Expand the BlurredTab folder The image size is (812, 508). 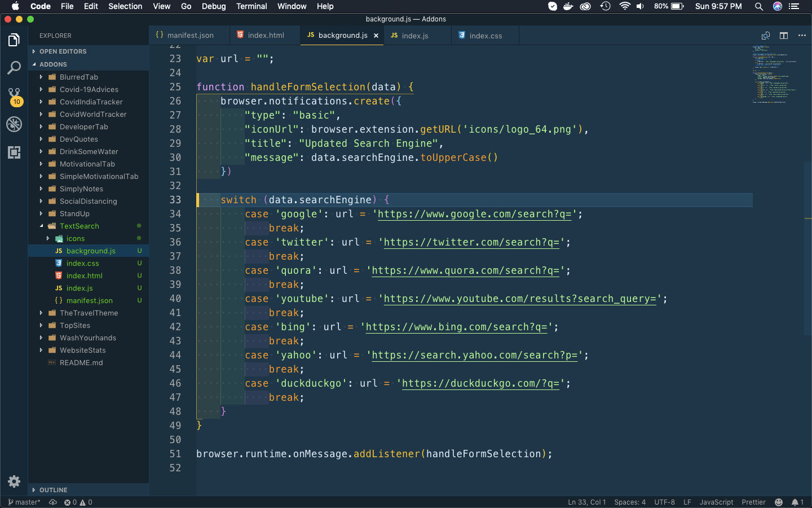click(x=89, y=77)
